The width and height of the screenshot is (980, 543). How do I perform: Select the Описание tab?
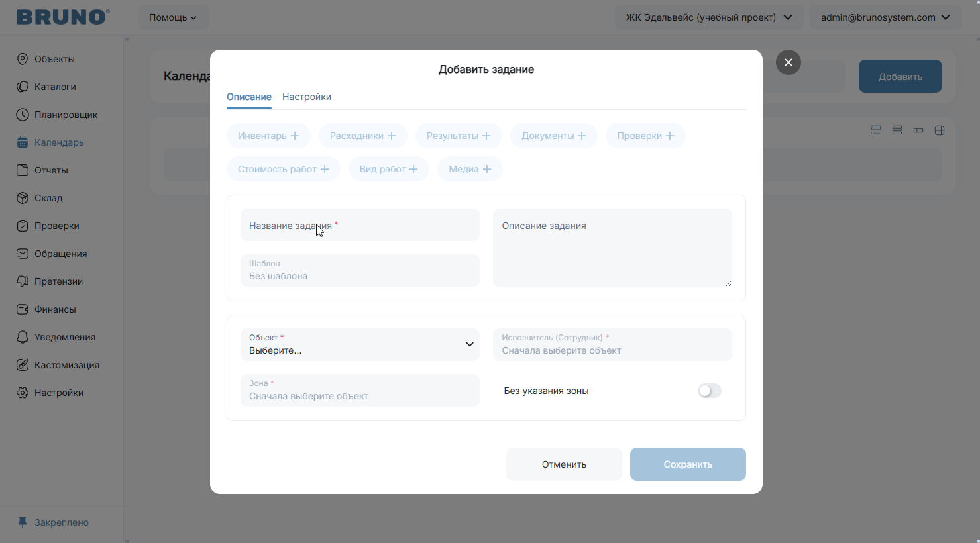[x=249, y=97]
